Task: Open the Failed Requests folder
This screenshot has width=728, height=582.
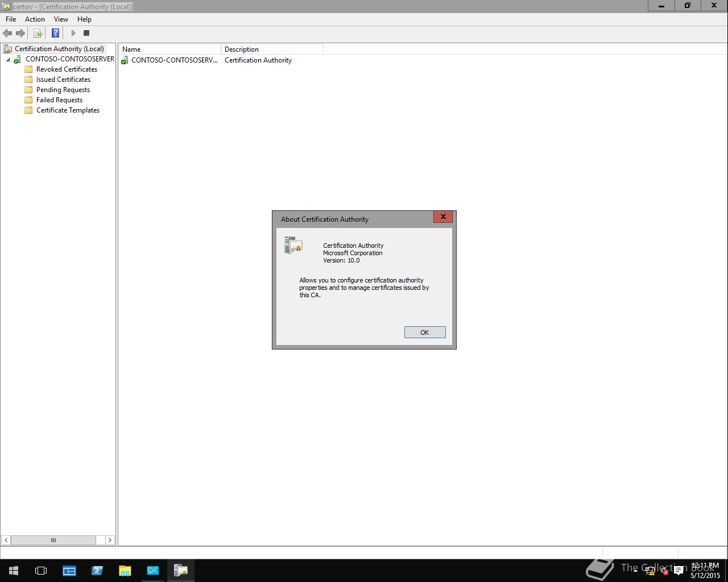Action: tap(59, 100)
